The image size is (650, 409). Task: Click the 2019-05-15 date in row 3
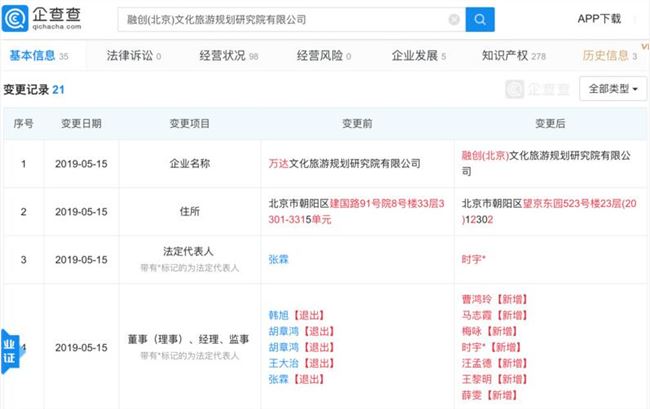pyautogui.click(x=81, y=259)
